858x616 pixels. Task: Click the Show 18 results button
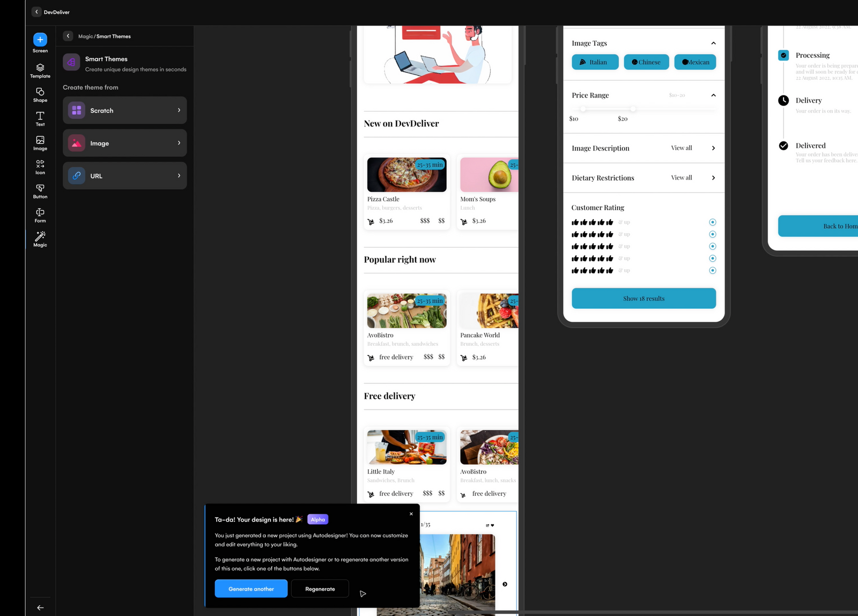pyautogui.click(x=643, y=298)
